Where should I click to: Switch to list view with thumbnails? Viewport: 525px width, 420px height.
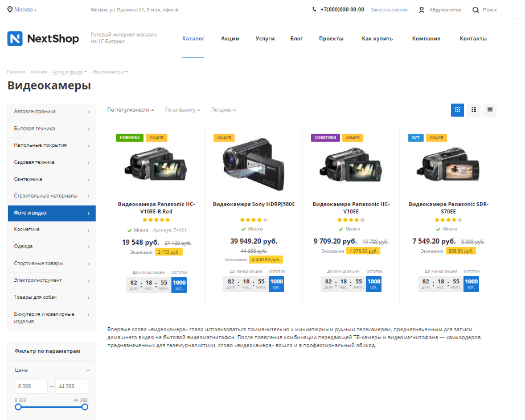coord(474,110)
